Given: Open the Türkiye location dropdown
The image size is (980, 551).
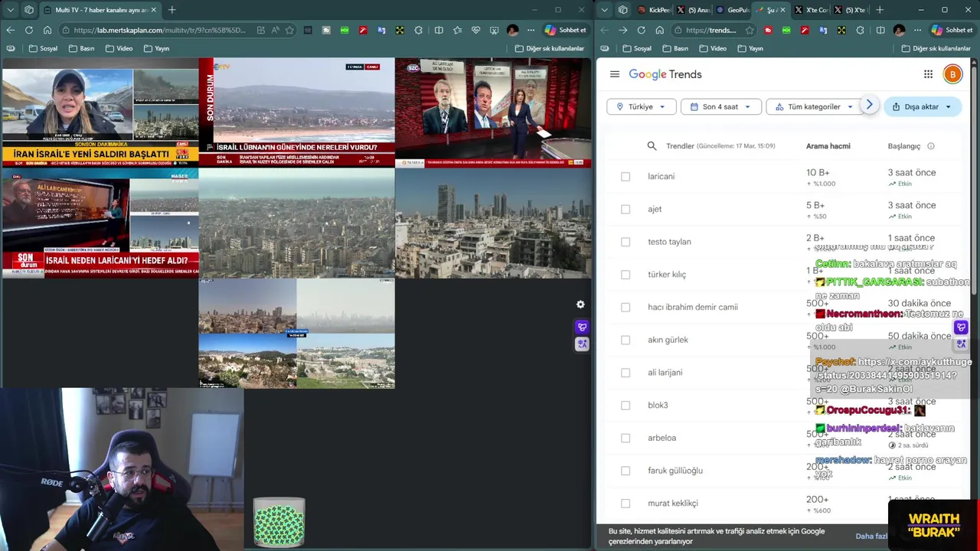Looking at the screenshot, I should (x=642, y=106).
